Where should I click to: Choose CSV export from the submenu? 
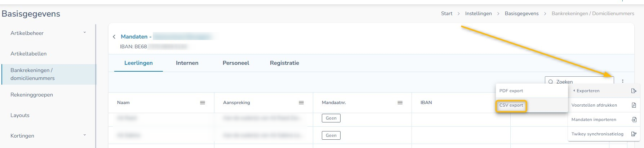click(511, 106)
